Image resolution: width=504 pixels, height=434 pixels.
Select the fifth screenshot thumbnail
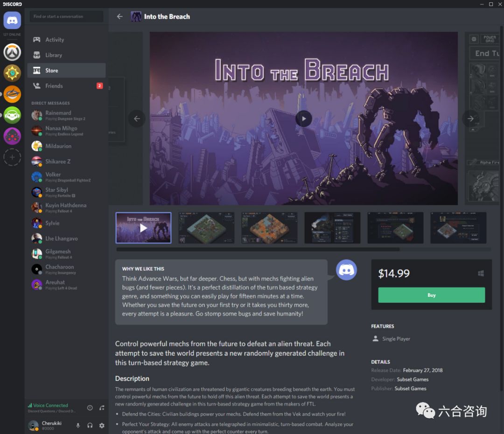395,228
